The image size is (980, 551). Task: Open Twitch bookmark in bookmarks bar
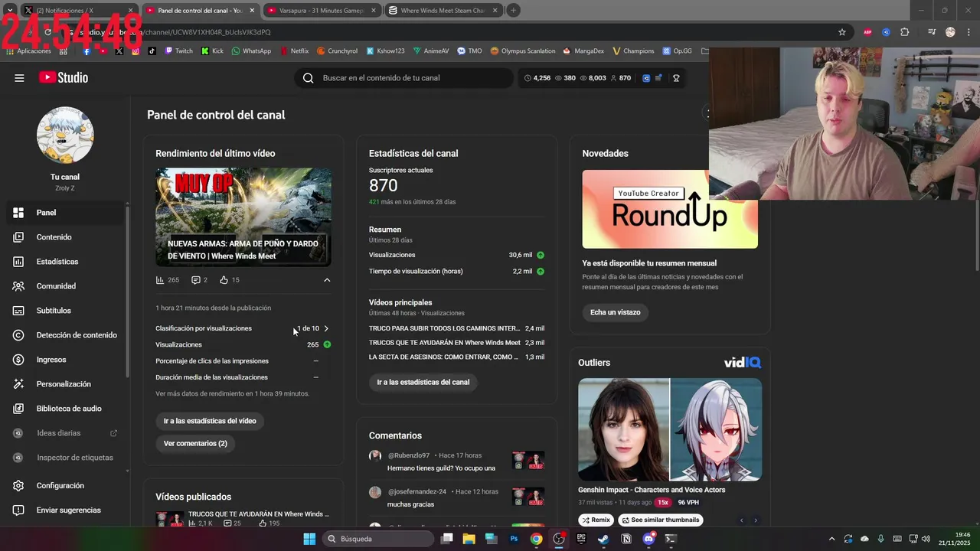click(179, 51)
